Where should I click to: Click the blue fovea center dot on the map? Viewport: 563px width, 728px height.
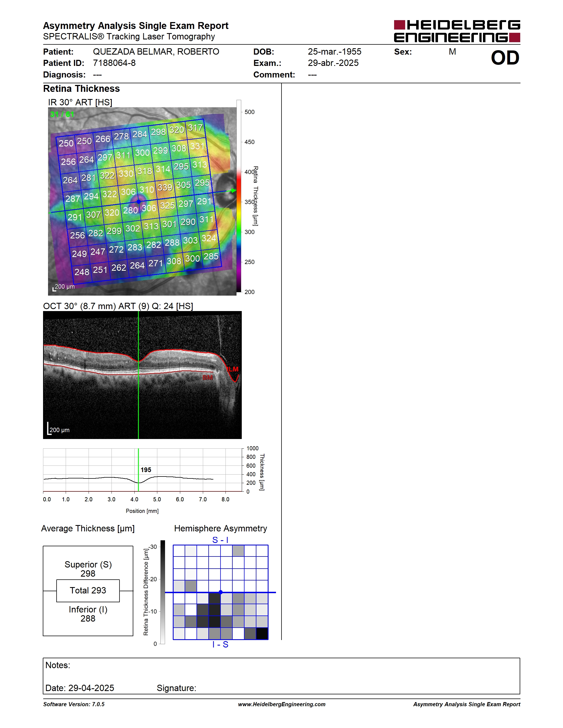[x=139, y=202]
